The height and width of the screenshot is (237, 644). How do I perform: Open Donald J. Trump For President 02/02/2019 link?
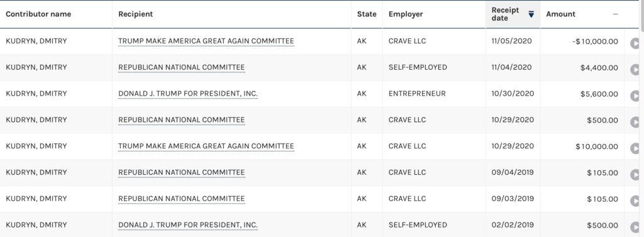pyautogui.click(x=188, y=225)
